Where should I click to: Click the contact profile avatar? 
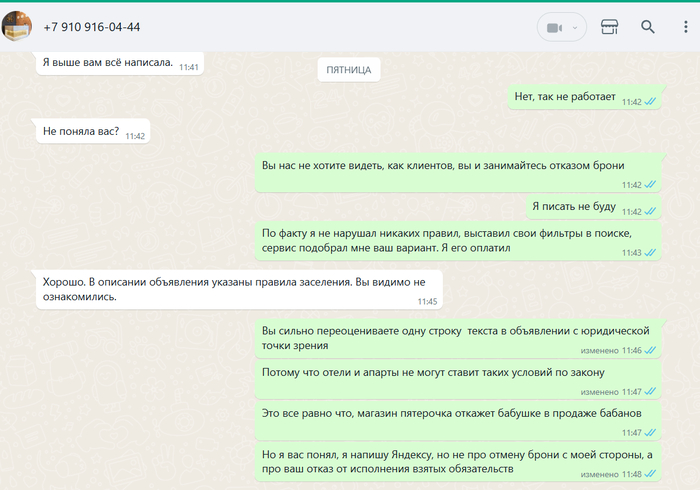(17, 26)
